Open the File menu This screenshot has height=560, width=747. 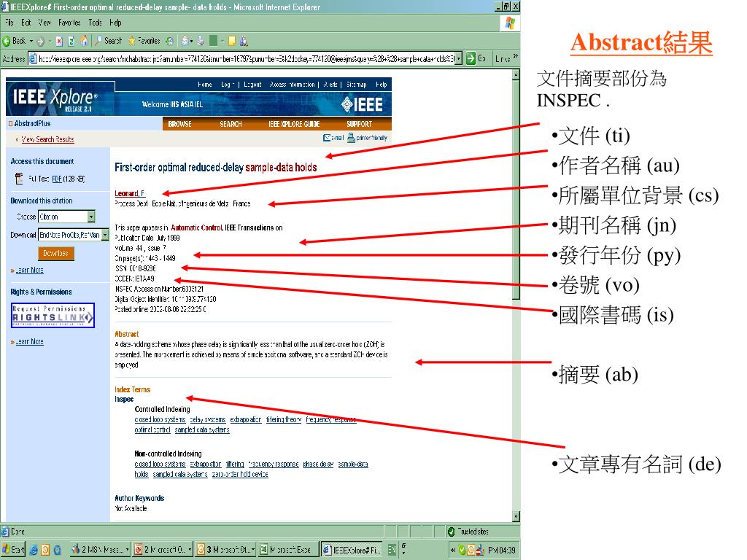coord(9,23)
